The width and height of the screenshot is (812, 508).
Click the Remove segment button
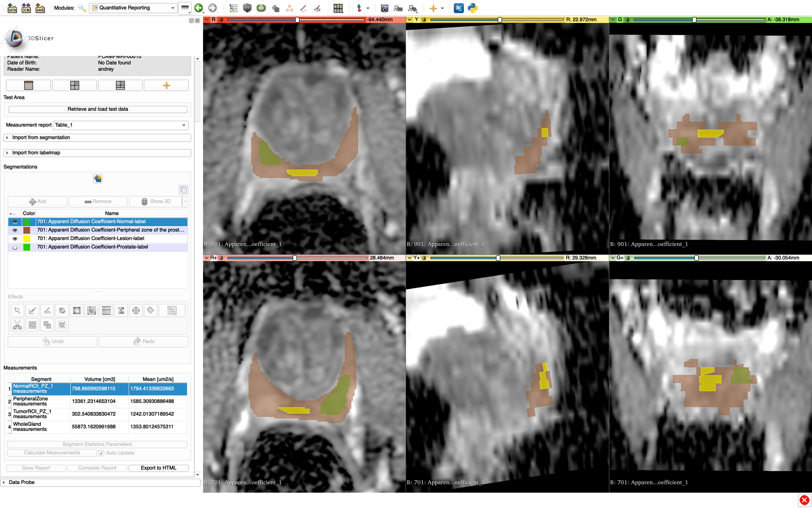[x=98, y=202]
